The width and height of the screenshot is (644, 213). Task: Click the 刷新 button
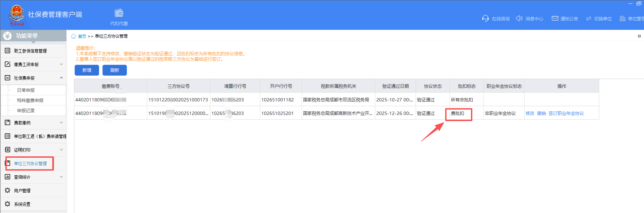point(115,70)
